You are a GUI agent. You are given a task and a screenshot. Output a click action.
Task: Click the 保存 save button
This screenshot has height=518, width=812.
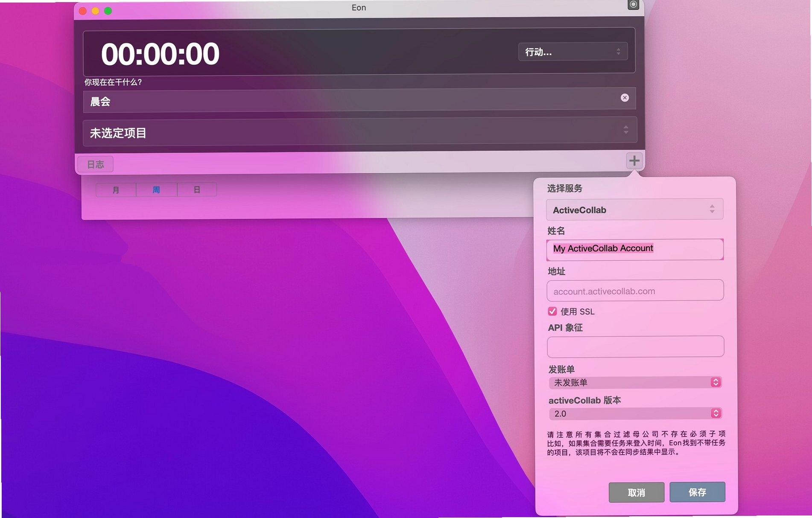pyautogui.click(x=697, y=492)
